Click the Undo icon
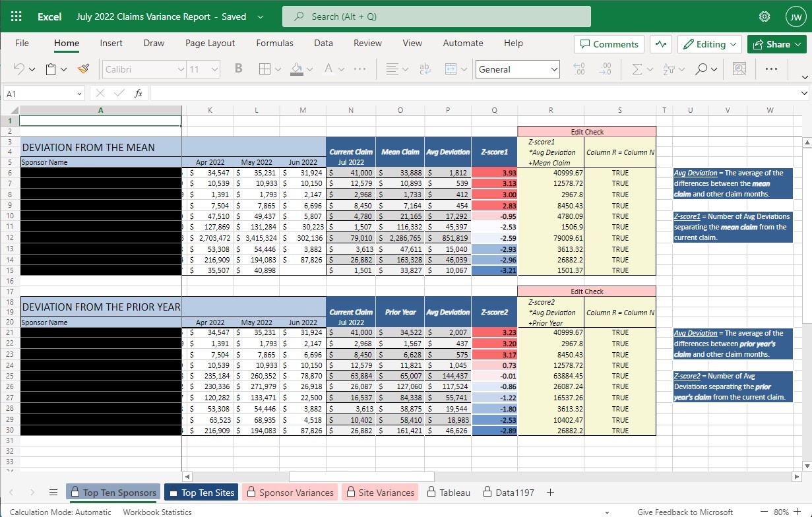812x517 pixels. coord(20,69)
